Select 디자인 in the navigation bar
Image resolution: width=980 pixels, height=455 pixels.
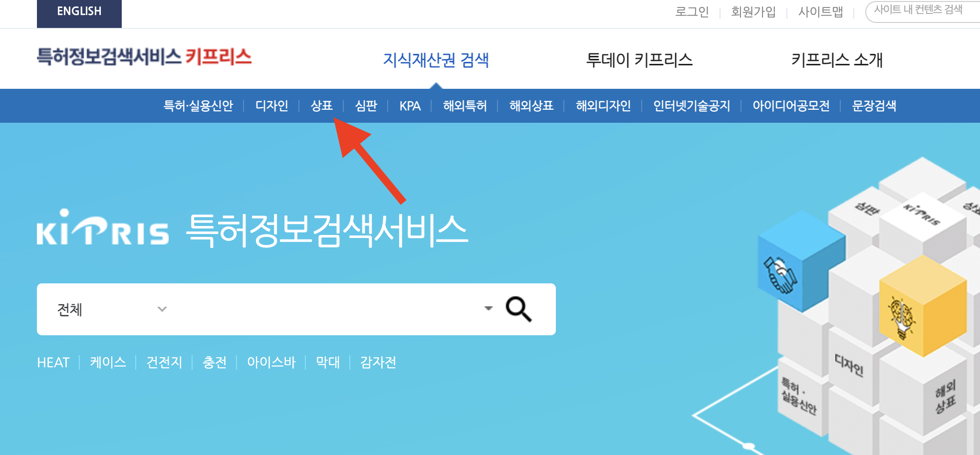click(271, 106)
